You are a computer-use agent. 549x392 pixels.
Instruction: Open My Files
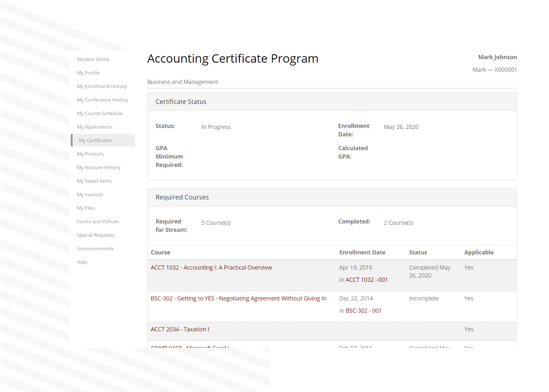tap(85, 208)
